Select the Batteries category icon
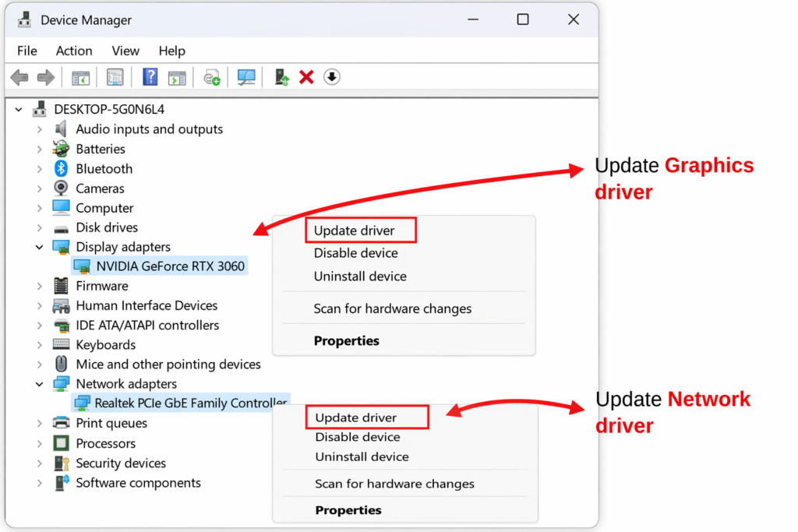Screen dimensions: 798x532 61,149
